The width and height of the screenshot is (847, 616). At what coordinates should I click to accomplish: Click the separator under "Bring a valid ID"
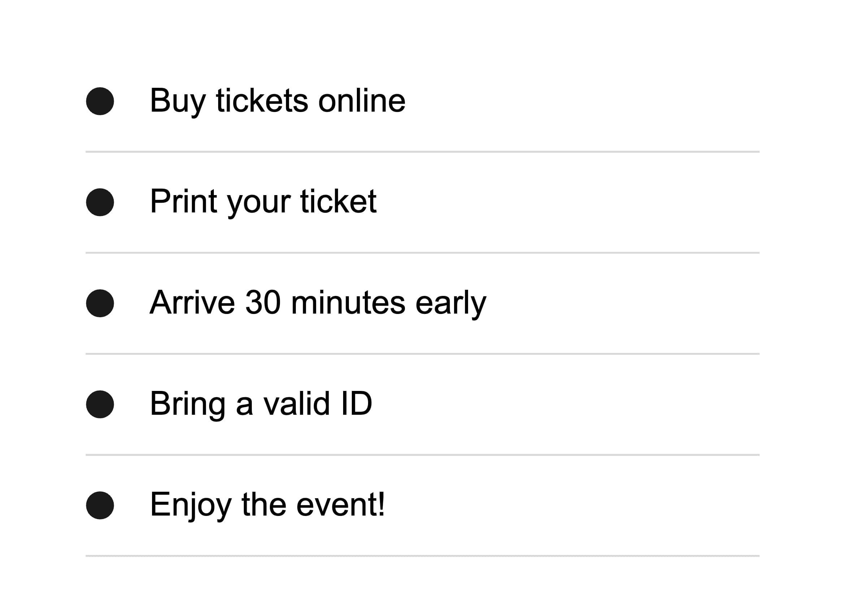[x=422, y=455]
